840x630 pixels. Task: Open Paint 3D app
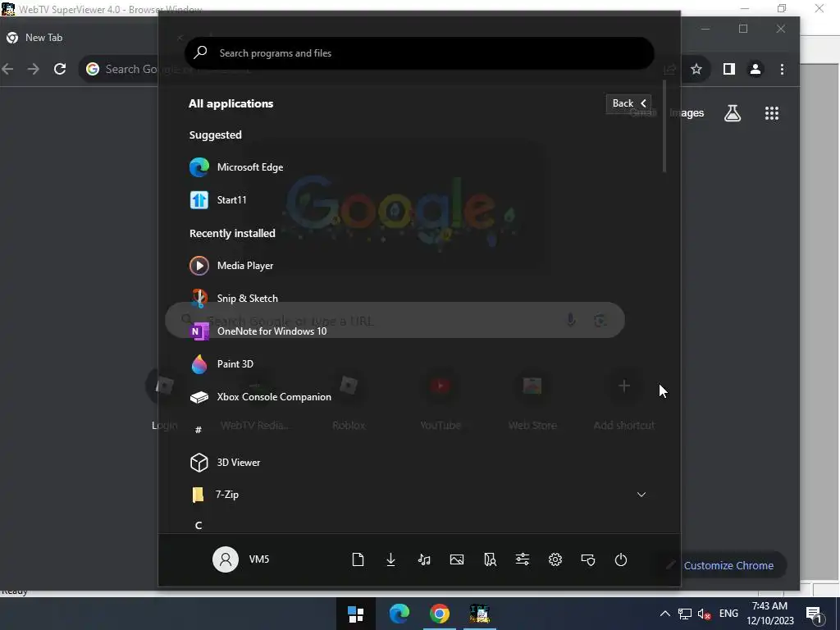221,363
